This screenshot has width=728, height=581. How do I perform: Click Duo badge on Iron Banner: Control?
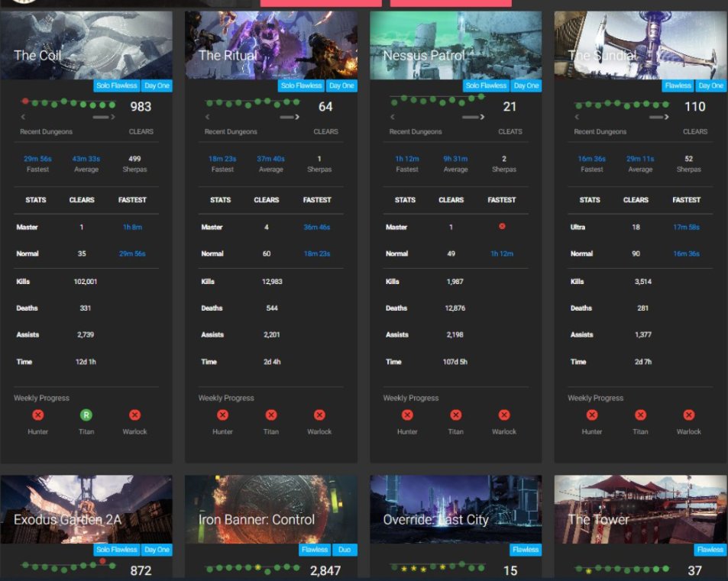[x=345, y=550]
